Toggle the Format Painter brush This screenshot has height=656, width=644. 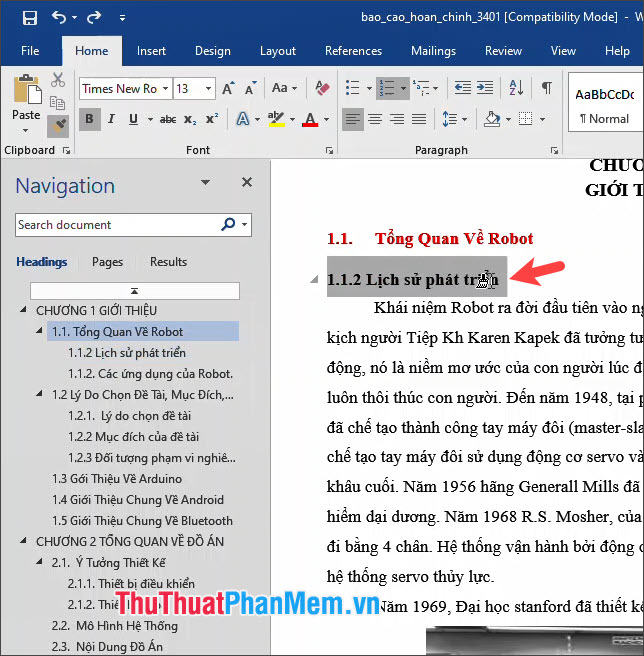58,126
